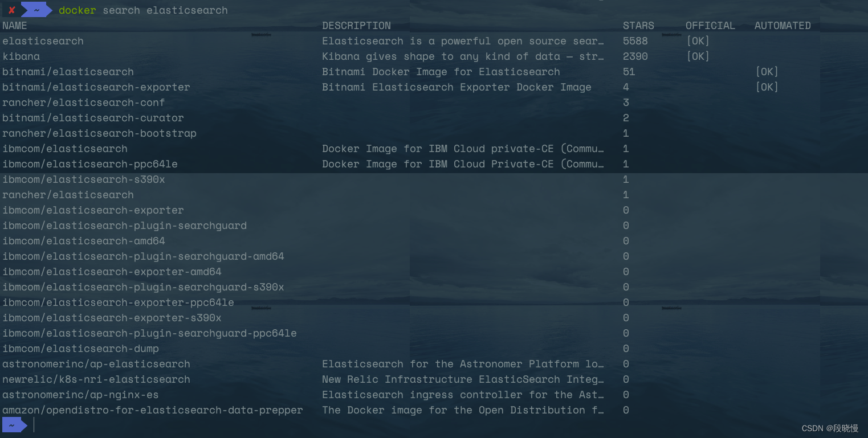Viewport: 868px width, 438px height.
Task: Click 'bitnami/elasticsearch' image name
Action: (68, 72)
